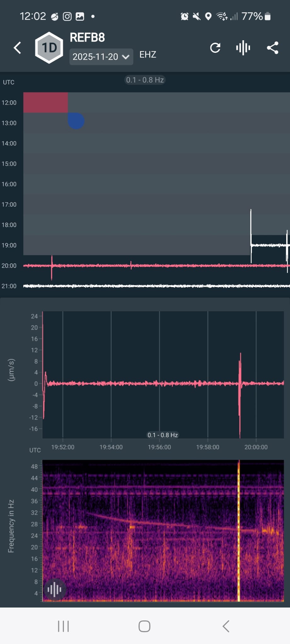
Task: Open Android recent apps button
Action: coord(63,626)
